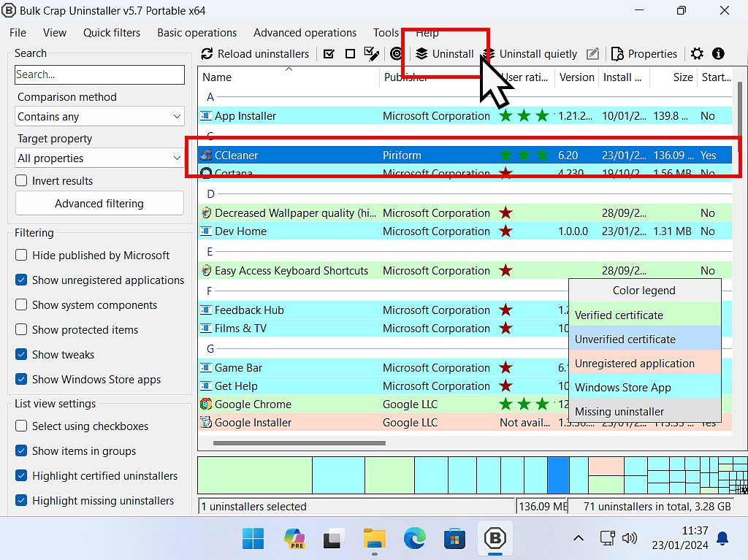Viewport: 748px width, 560px height.
Task: Click the target crosshair toolbar icon
Action: [396, 54]
